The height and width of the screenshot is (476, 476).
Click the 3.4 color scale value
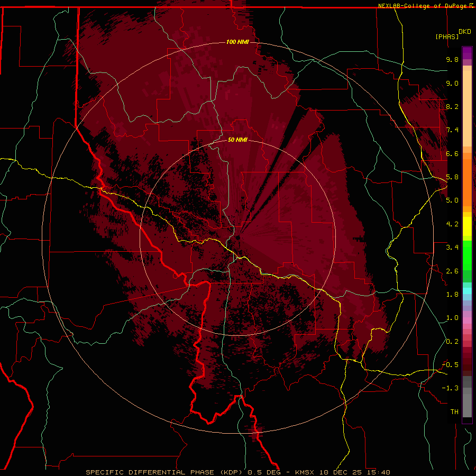click(x=452, y=248)
